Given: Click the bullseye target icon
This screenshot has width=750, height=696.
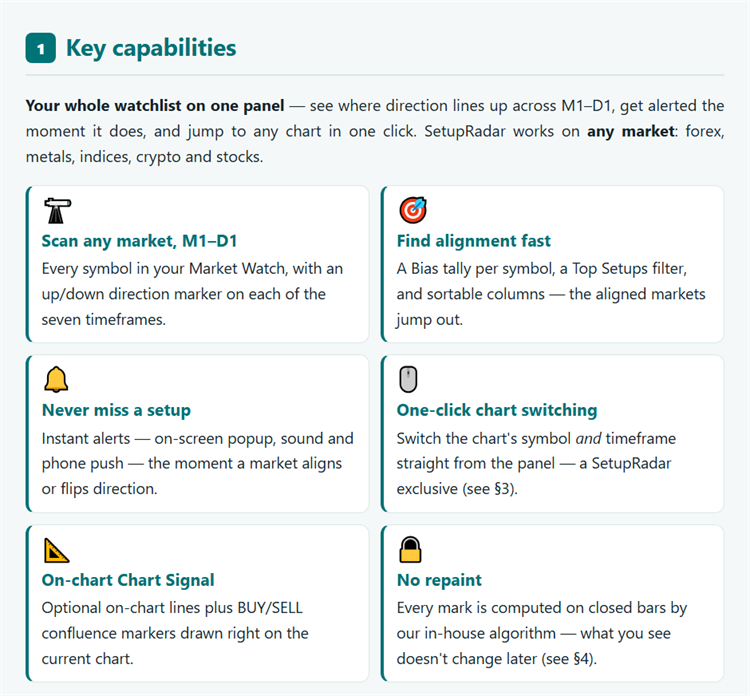Looking at the screenshot, I should (413, 210).
